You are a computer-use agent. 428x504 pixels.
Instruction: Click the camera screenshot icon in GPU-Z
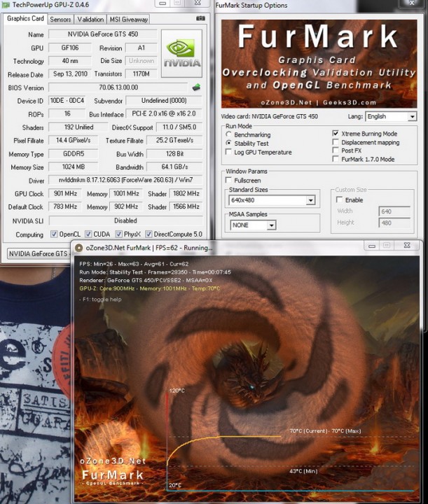[x=200, y=19]
